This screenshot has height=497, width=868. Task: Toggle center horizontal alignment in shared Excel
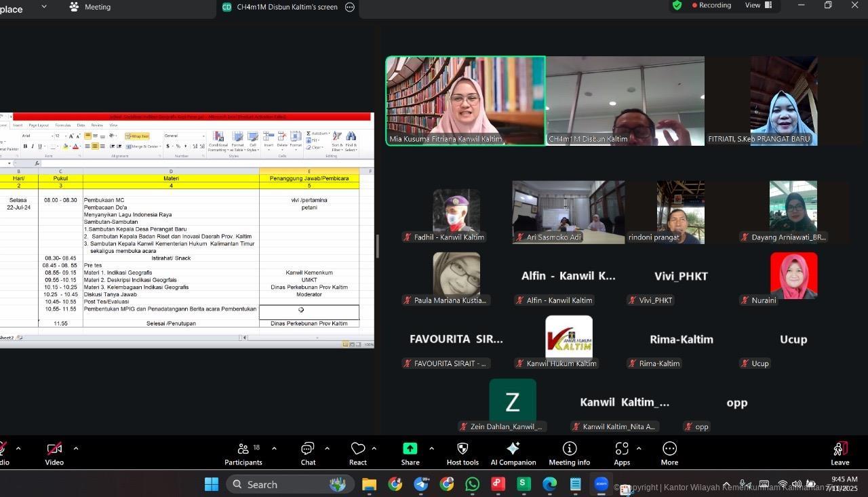click(x=95, y=146)
